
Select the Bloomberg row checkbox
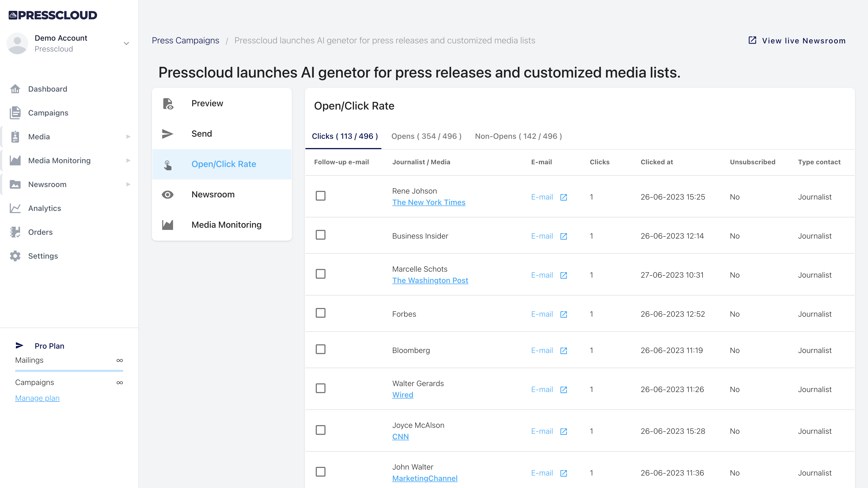point(320,349)
